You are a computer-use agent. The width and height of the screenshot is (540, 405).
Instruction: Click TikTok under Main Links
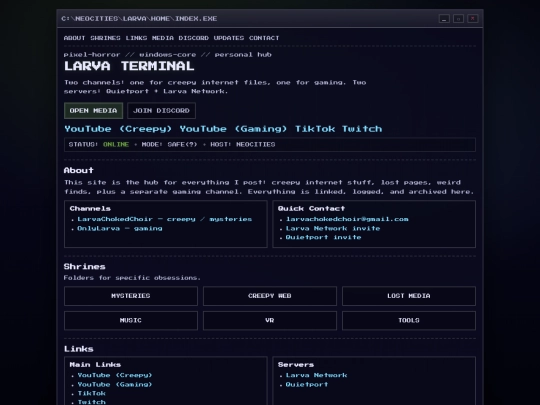(91, 393)
